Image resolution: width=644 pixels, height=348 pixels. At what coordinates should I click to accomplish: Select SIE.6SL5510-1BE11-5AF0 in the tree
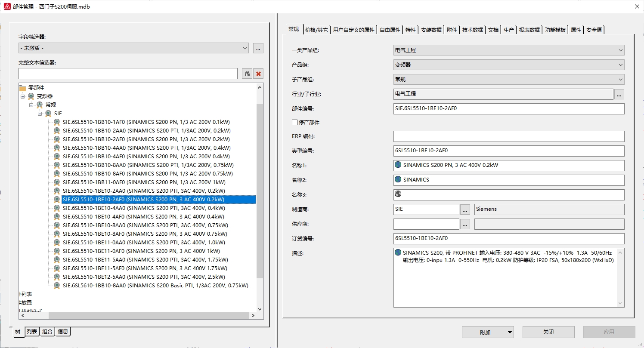145,268
